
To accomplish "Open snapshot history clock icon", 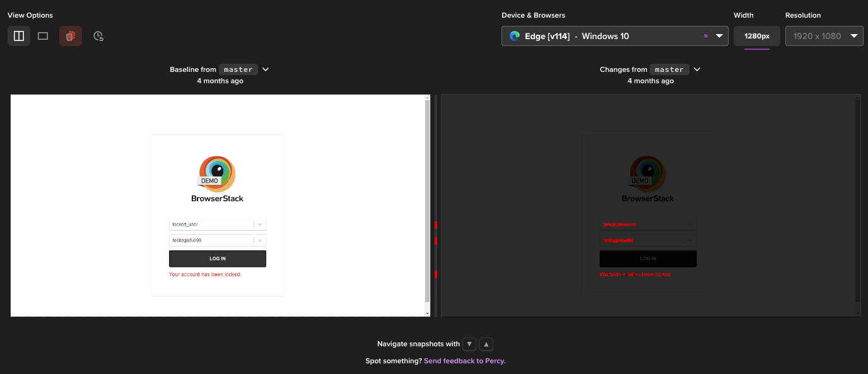I will click(98, 36).
